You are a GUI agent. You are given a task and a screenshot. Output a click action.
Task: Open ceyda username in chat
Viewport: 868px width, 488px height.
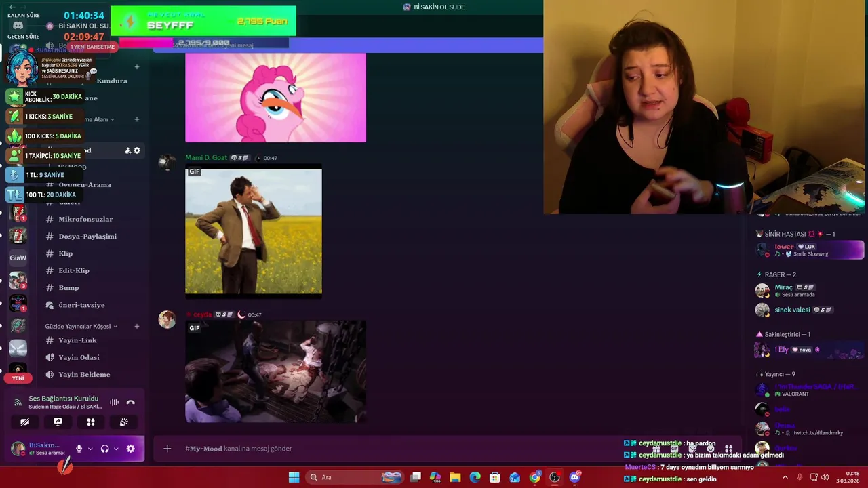(202, 314)
